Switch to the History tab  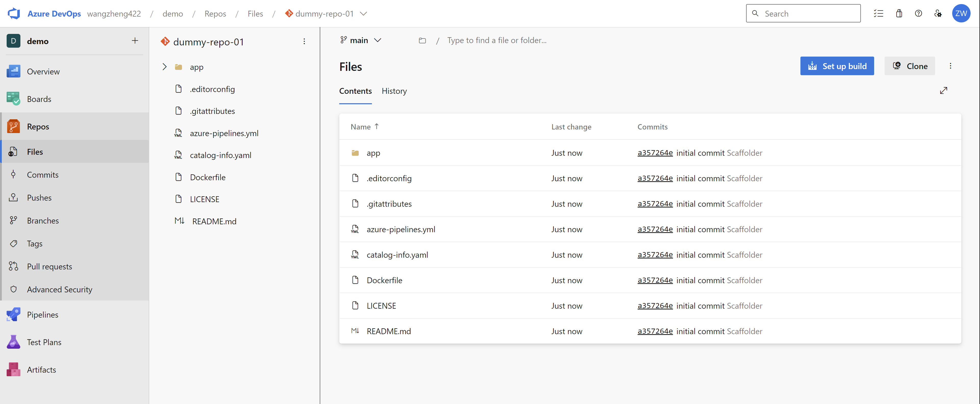pos(394,91)
